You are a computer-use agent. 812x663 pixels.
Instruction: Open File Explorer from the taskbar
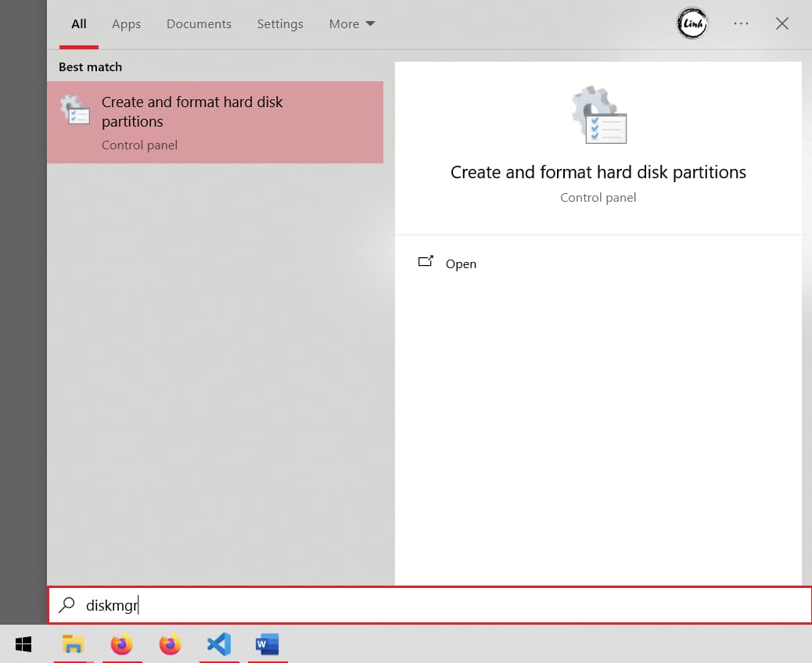74,643
